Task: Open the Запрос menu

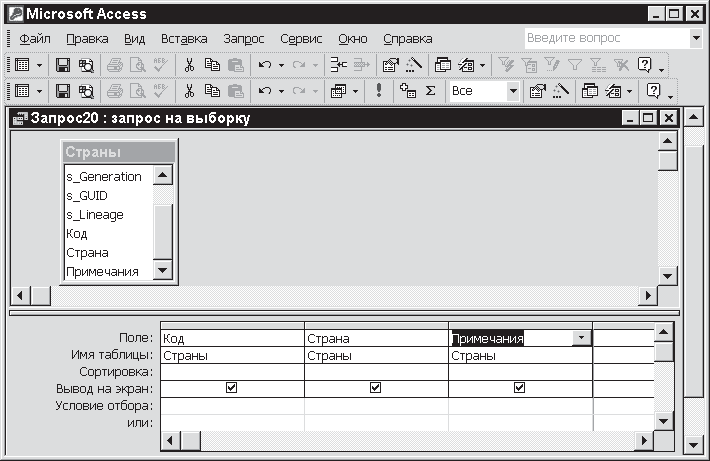Action: (244, 39)
